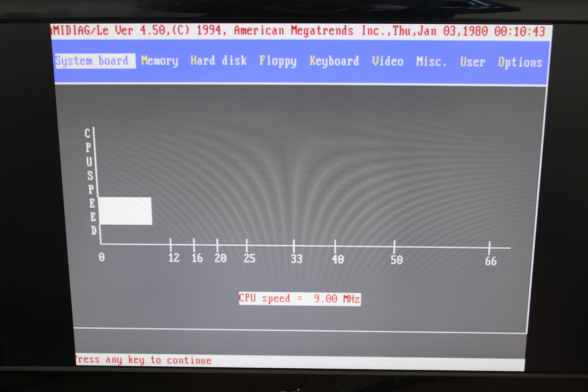Image resolution: width=588 pixels, height=392 pixels.
Task: Click the 66 MHz axis label
Action: click(x=491, y=261)
